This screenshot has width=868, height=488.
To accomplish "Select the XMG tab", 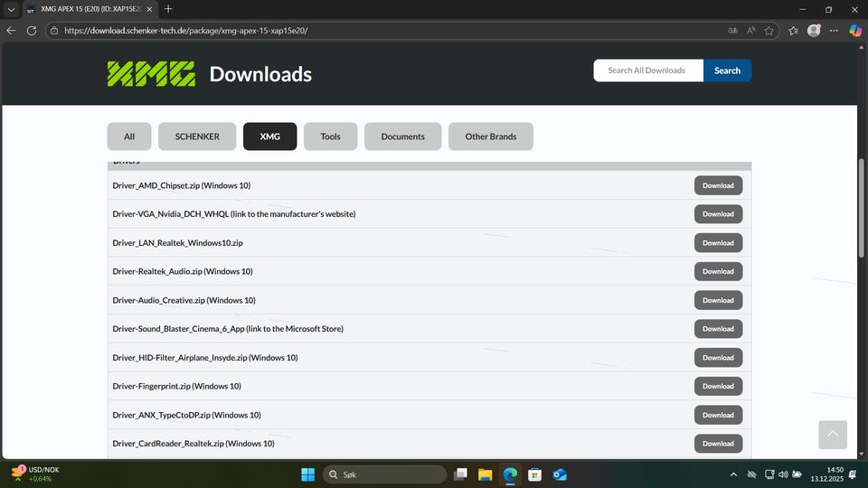I will (270, 136).
